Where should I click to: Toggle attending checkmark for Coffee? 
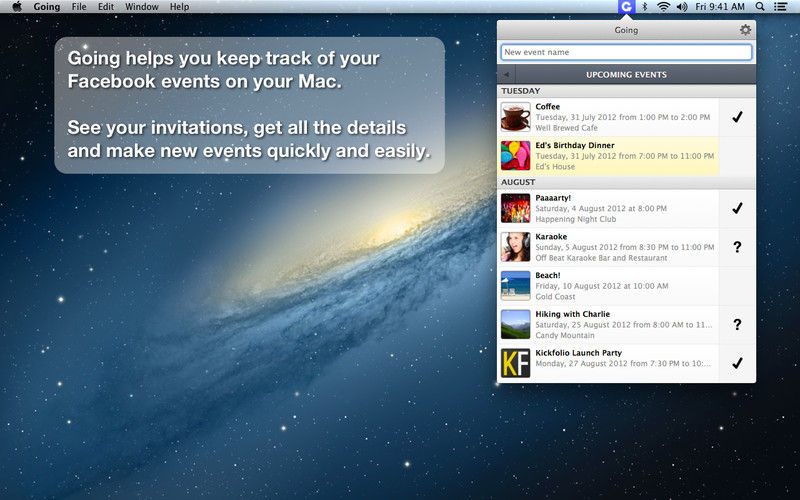pyautogui.click(x=737, y=117)
